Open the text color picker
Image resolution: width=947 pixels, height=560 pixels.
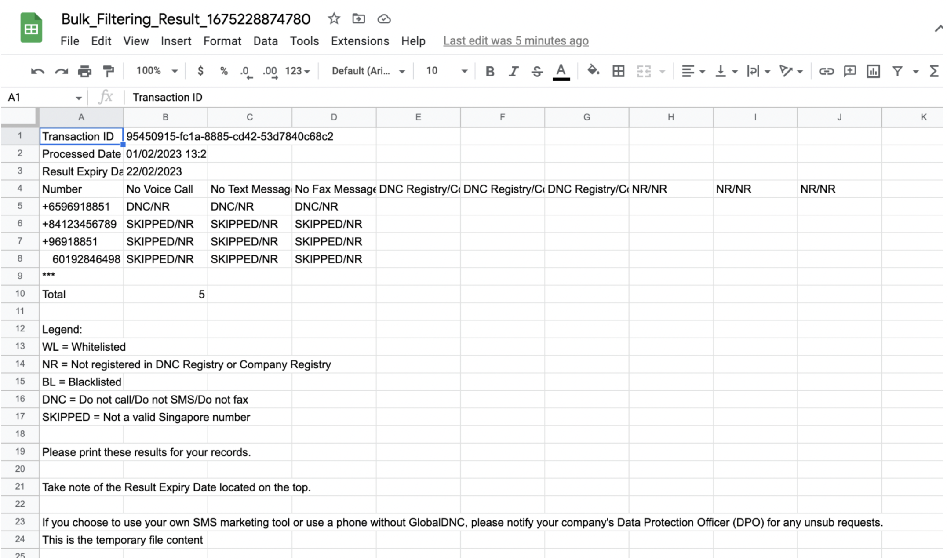561,72
